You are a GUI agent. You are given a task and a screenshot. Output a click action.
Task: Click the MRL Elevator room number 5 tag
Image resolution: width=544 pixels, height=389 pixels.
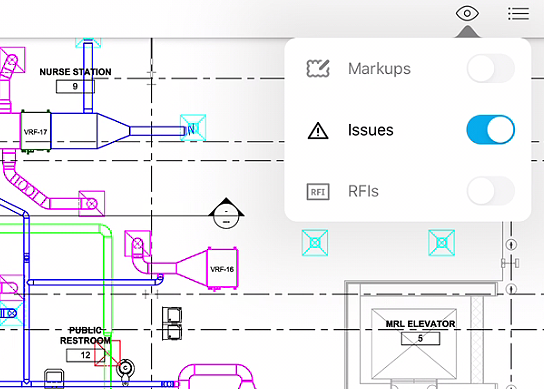click(420, 338)
